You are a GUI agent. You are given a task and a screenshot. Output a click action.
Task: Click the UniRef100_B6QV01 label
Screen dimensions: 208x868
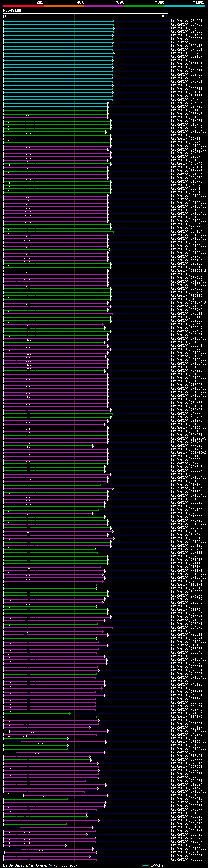point(187,474)
